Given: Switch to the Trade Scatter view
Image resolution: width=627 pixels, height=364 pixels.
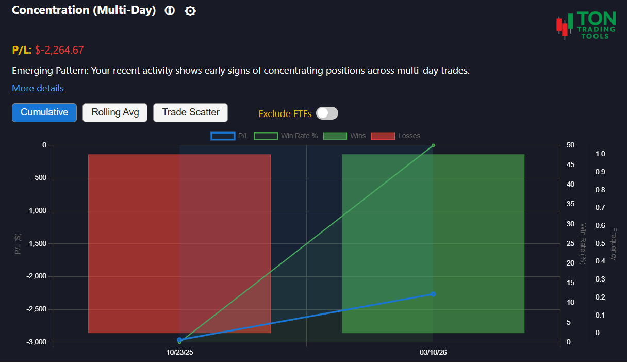Looking at the screenshot, I should pos(190,112).
